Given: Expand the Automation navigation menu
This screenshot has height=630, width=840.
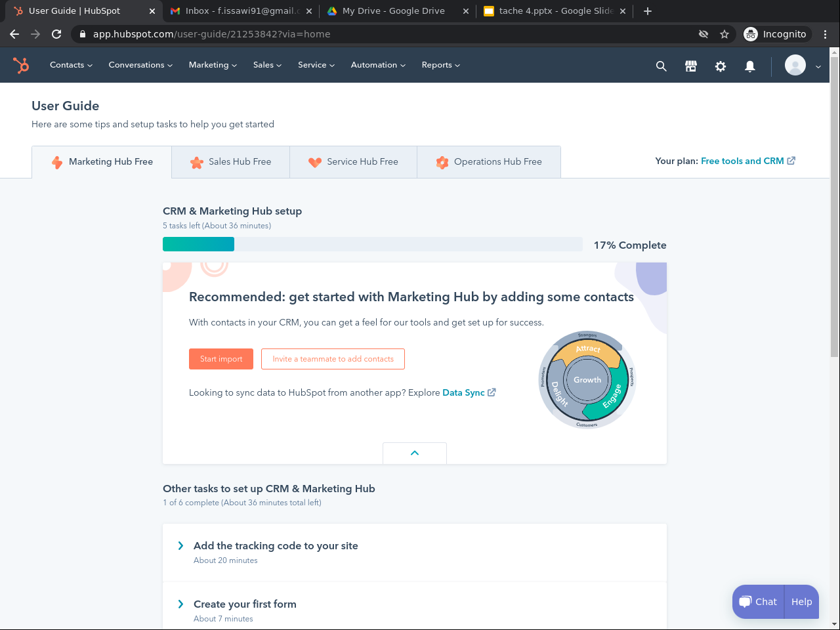Looking at the screenshot, I should [378, 65].
